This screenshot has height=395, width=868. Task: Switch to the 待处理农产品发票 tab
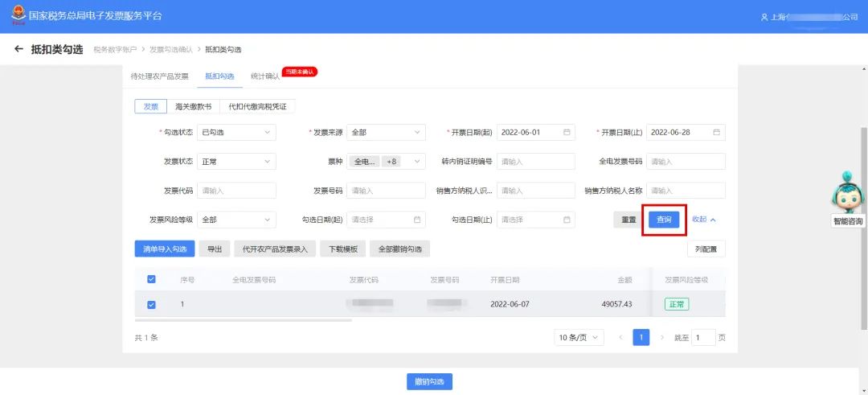coord(160,76)
